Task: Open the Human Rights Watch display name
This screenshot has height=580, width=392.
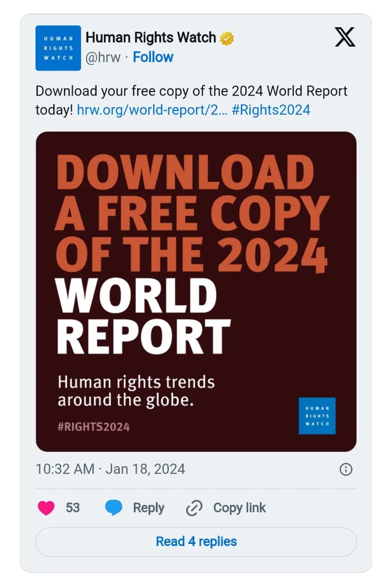Action: tap(150, 38)
